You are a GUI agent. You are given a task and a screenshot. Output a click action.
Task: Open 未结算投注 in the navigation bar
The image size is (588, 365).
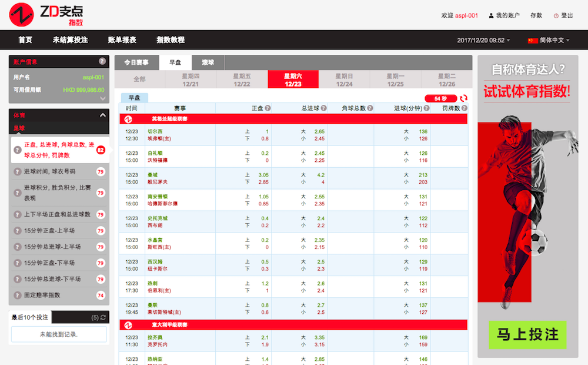(70, 40)
